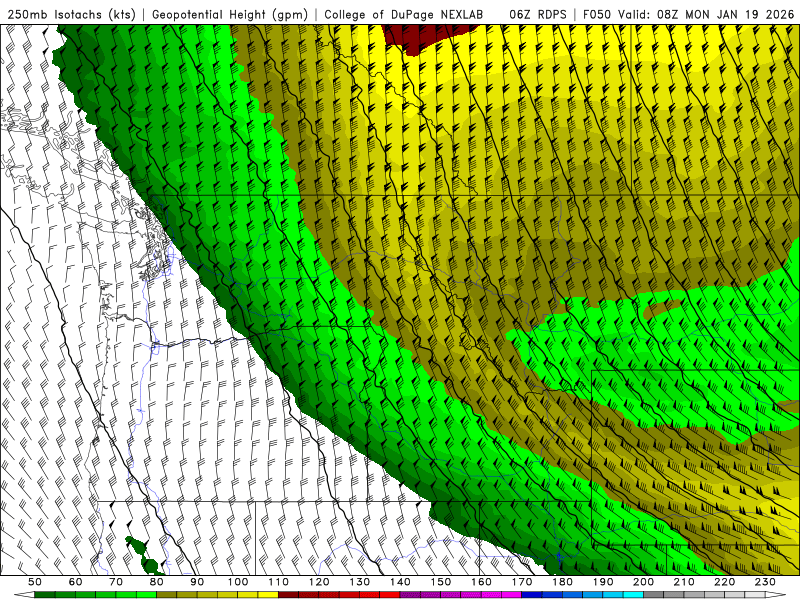Click the gray segment of the color bar
The width and height of the screenshot is (800, 600).
[x=704, y=595]
